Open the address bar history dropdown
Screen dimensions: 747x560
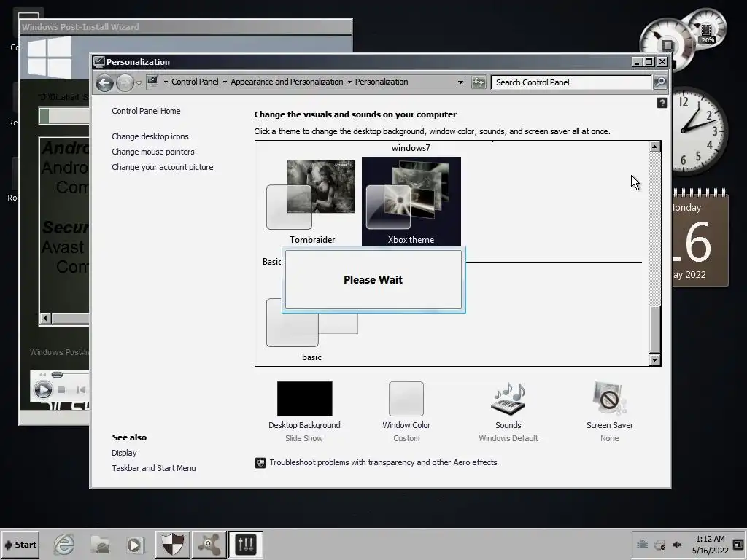coord(460,82)
